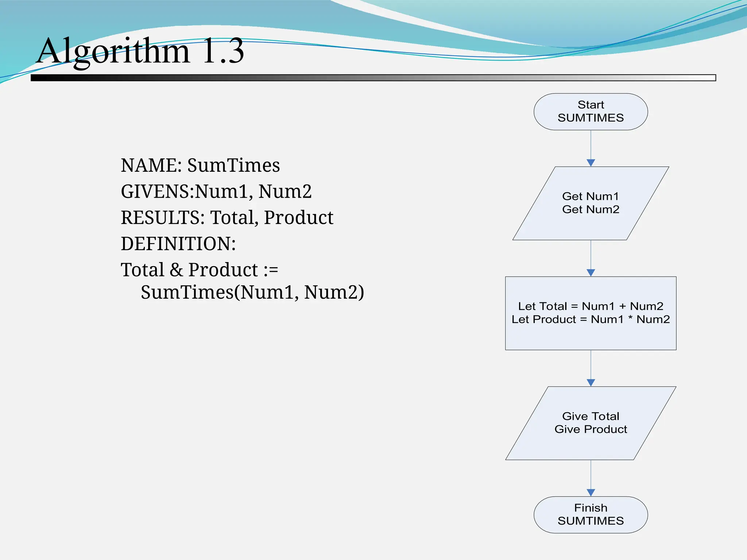This screenshot has height=560, width=747.
Task: Click the Algorithm 1.3 slide title
Action: coord(140,51)
